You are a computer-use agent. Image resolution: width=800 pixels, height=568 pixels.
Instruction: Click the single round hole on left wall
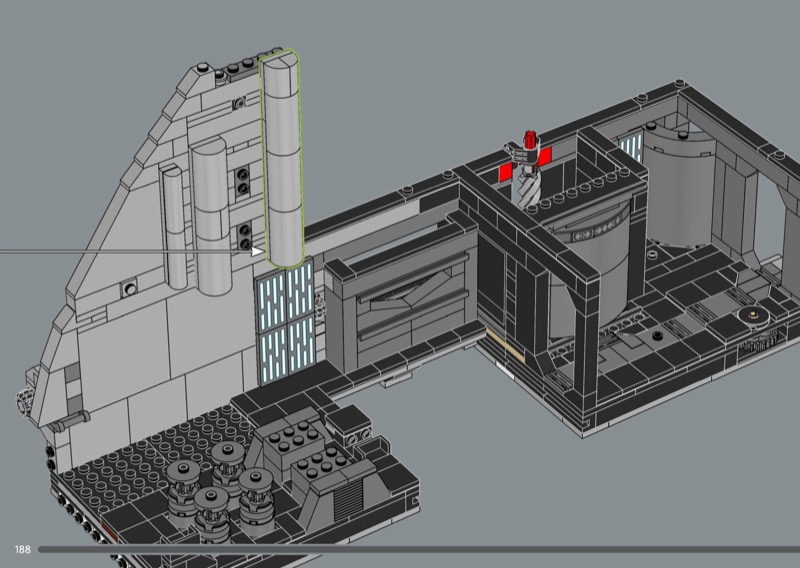click(x=129, y=290)
